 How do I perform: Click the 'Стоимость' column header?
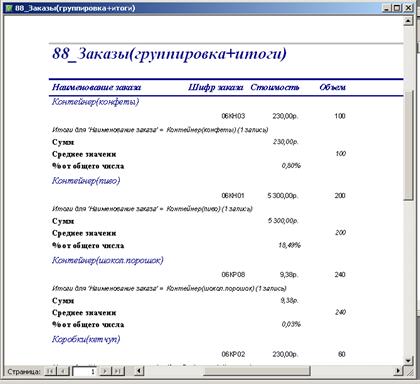click(x=275, y=87)
